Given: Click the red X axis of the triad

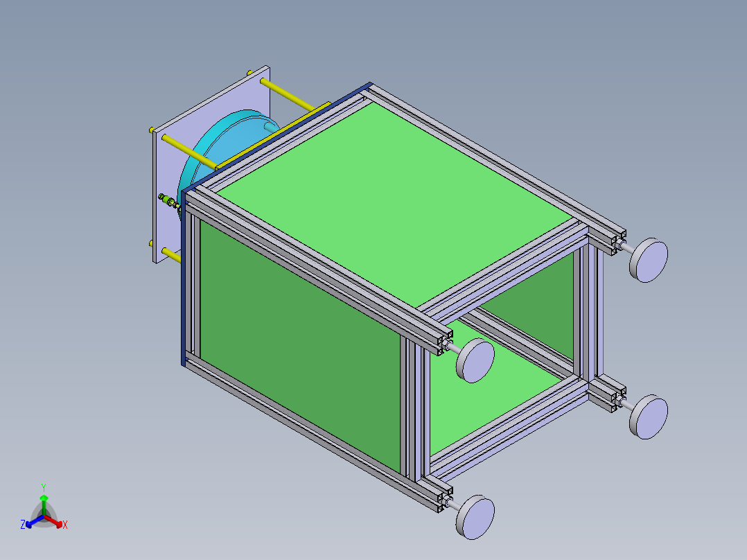Looking at the screenshot, I should click(x=57, y=523).
